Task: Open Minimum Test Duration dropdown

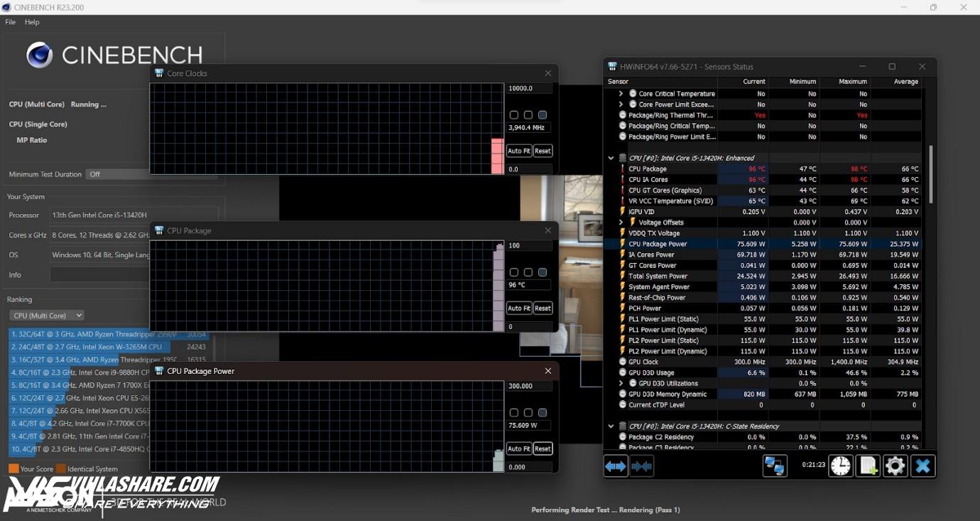Action: point(151,174)
